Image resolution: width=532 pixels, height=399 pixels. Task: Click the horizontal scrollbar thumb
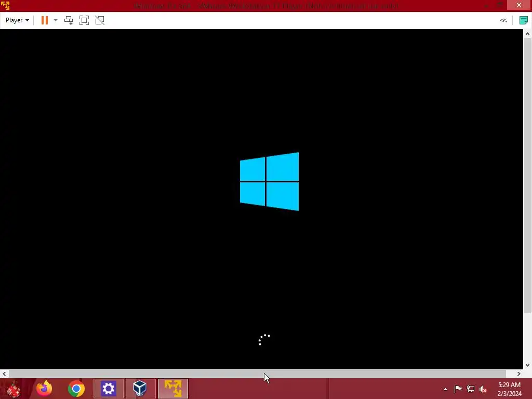point(257,374)
